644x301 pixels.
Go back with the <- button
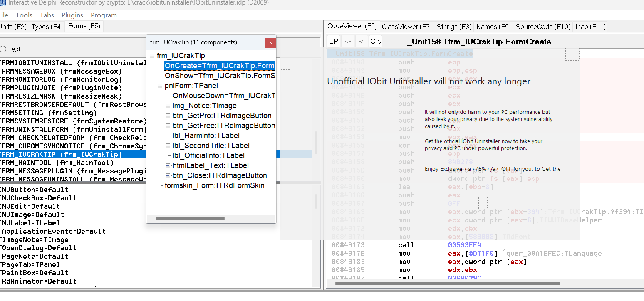[x=348, y=41]
